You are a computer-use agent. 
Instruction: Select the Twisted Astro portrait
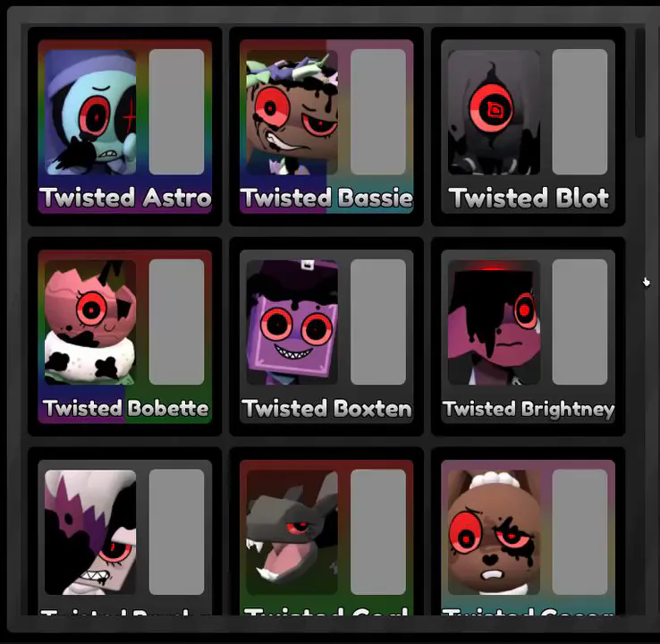point(90,112)
